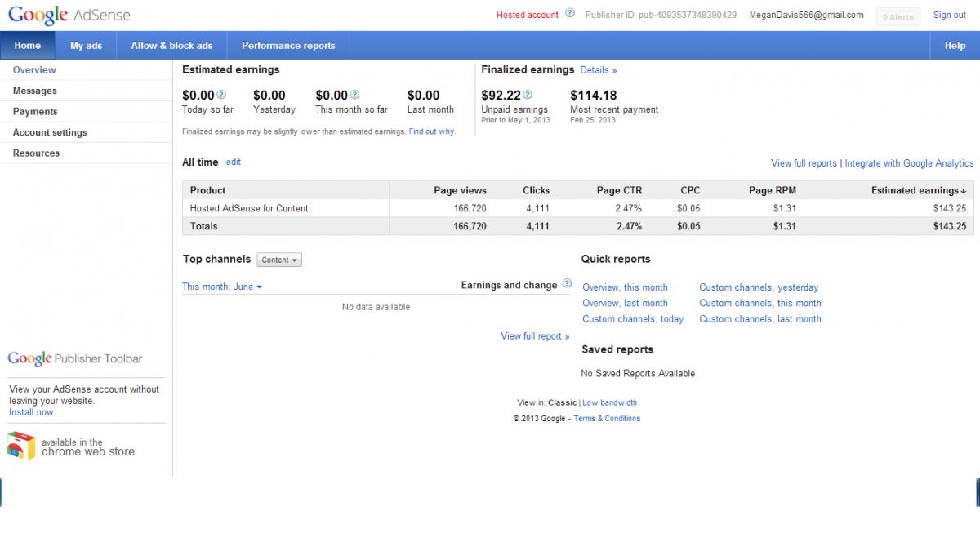Screen dimensions: 980x551
Task: Click the help icon next to Earnings and change
Action: (x=567, y=284)
